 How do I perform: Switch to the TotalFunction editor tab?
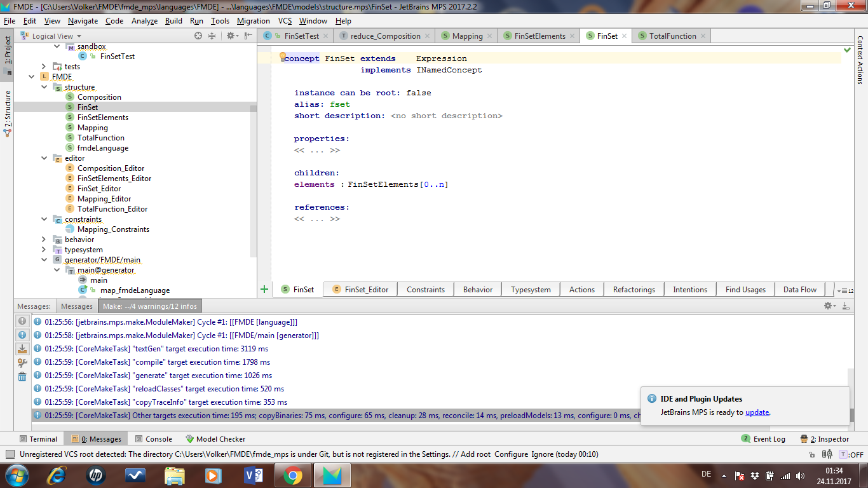(x=672, y=36)
